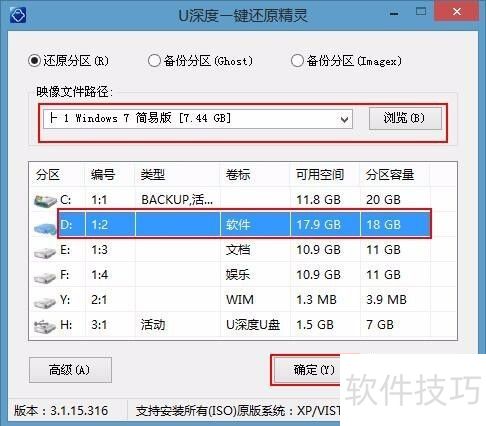
Task: Select the U深度U盘 volume label row
Action: coord(253,325)
